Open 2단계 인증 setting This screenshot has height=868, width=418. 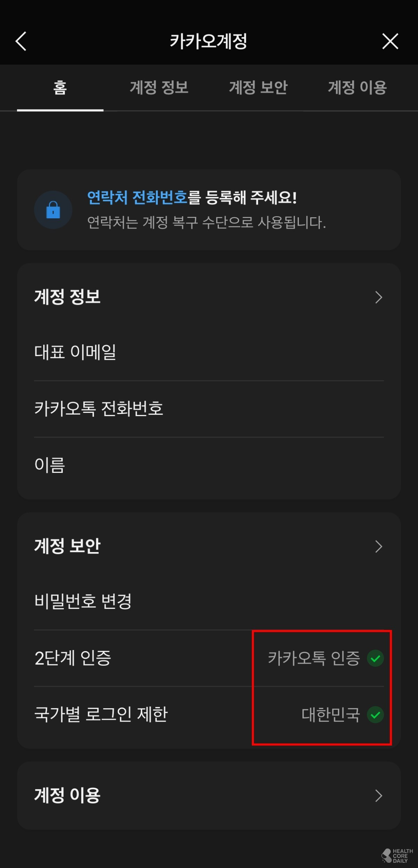point(209,658)
